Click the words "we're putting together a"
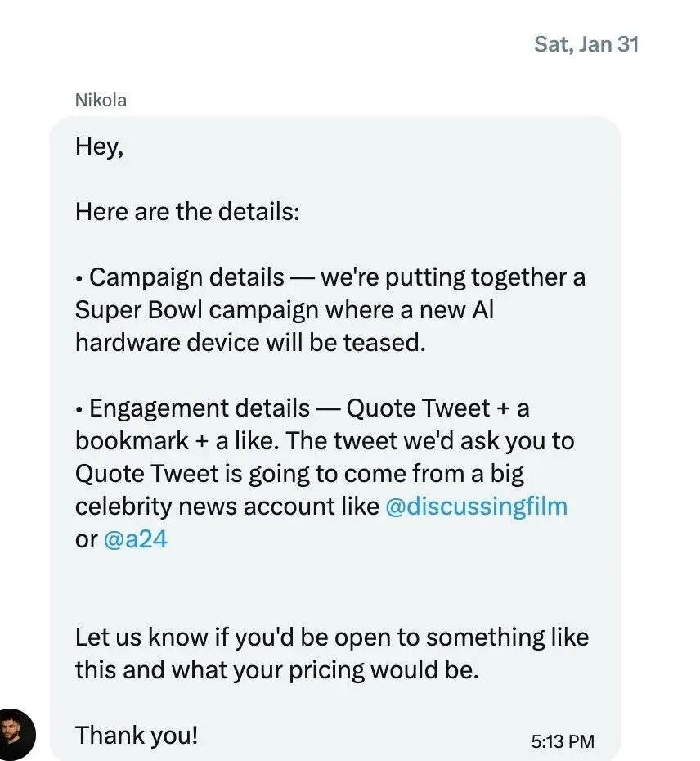 pyautogui.click(x=453, y=278)
